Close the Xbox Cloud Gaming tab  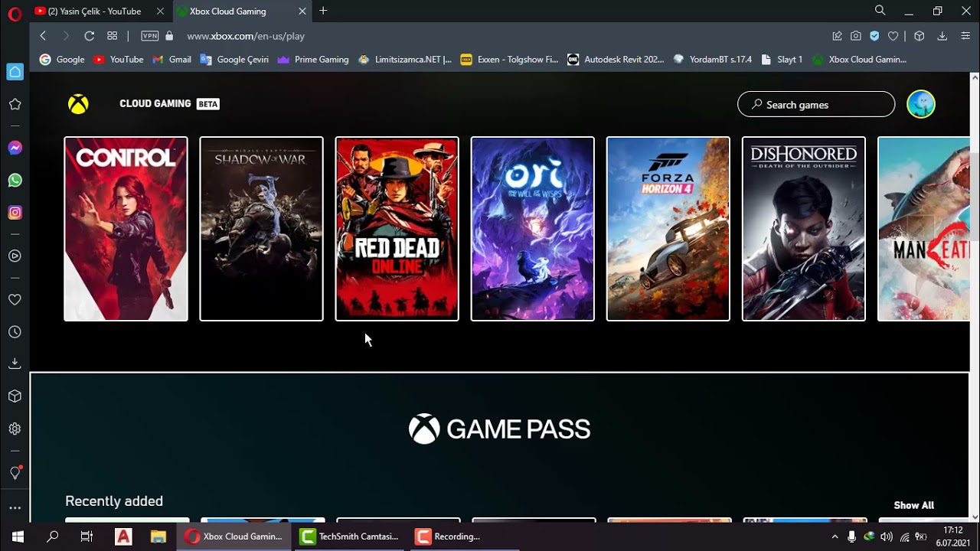302,11
